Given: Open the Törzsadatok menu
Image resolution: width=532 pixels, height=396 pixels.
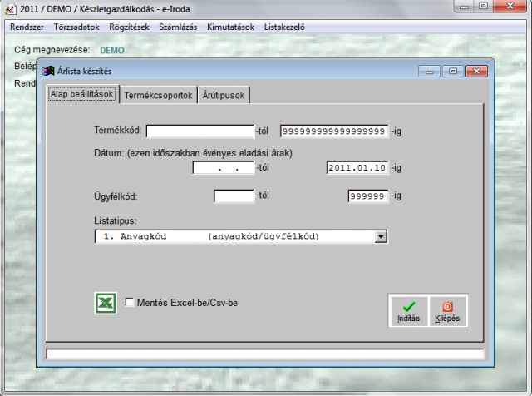Looking at the screenshot, I should tap(76, 27).
